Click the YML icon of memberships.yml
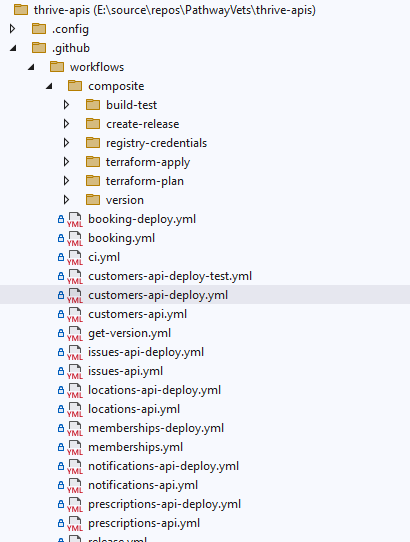This screenshot has width=410, height=542. 75,448
